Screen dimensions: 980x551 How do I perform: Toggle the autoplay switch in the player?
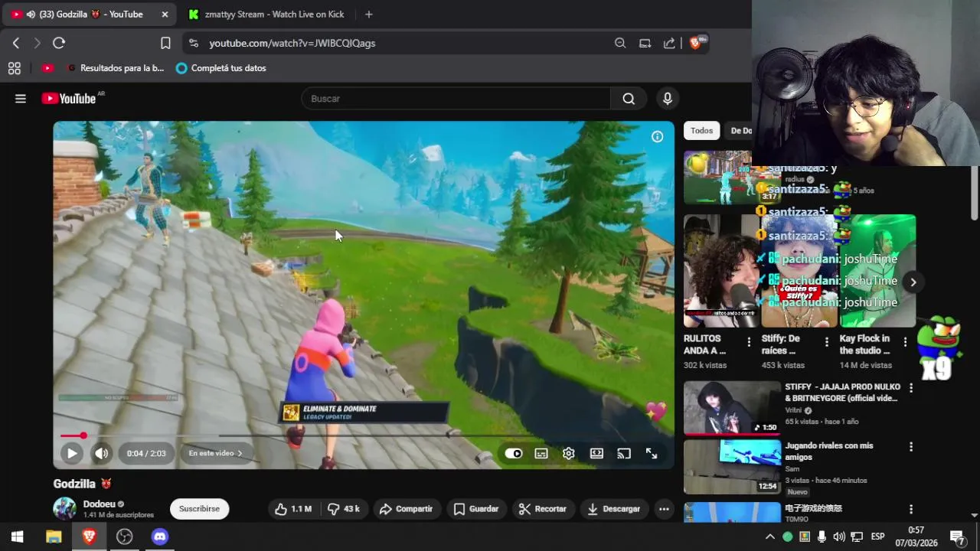(x=514, y=453)
